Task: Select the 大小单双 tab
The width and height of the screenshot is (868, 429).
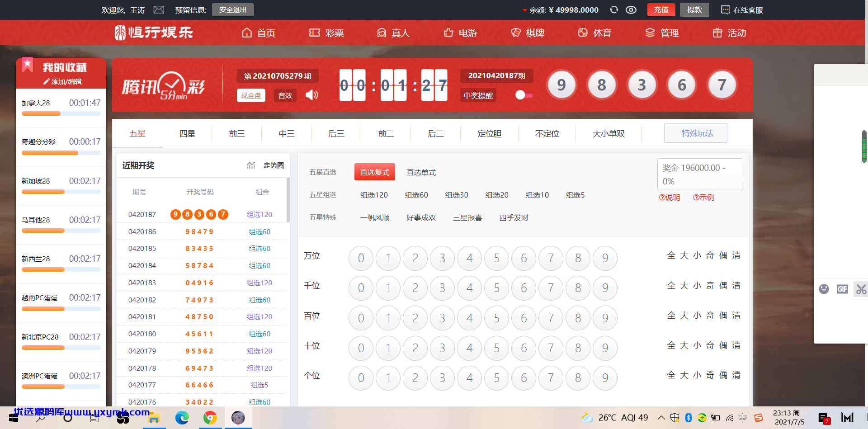Action: [x=609, y=133]
